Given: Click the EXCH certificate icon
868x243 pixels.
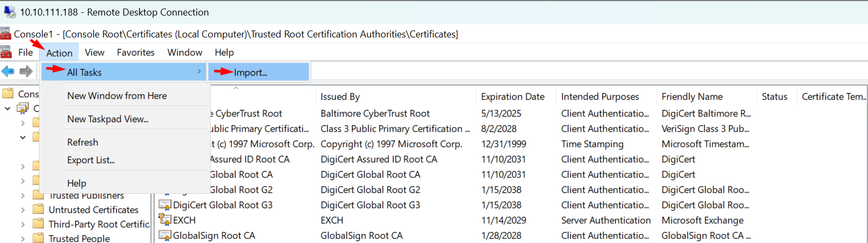Looking at the screenshot, I should pos(165,220).
